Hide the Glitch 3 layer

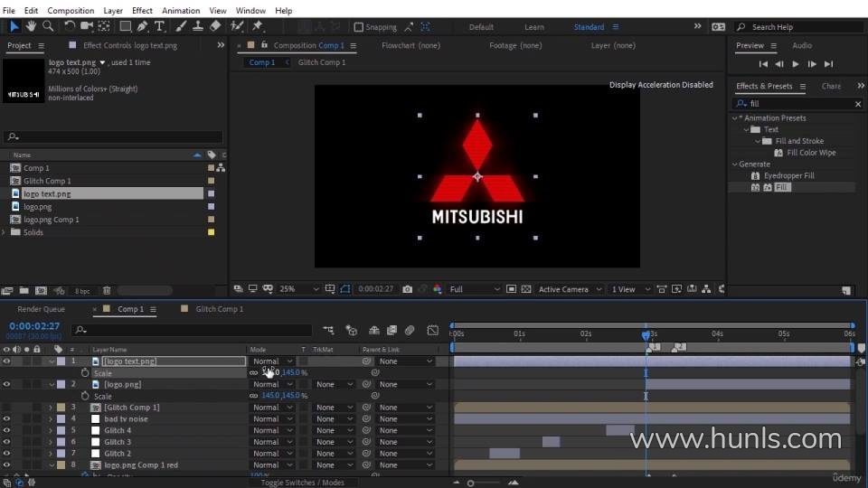coord(6,442)
